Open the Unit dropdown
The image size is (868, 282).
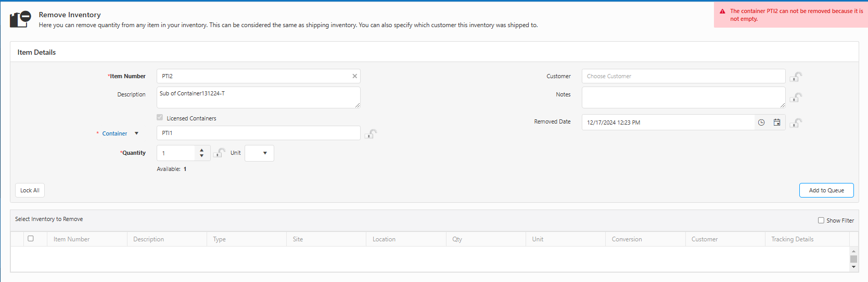pos(259,153)
